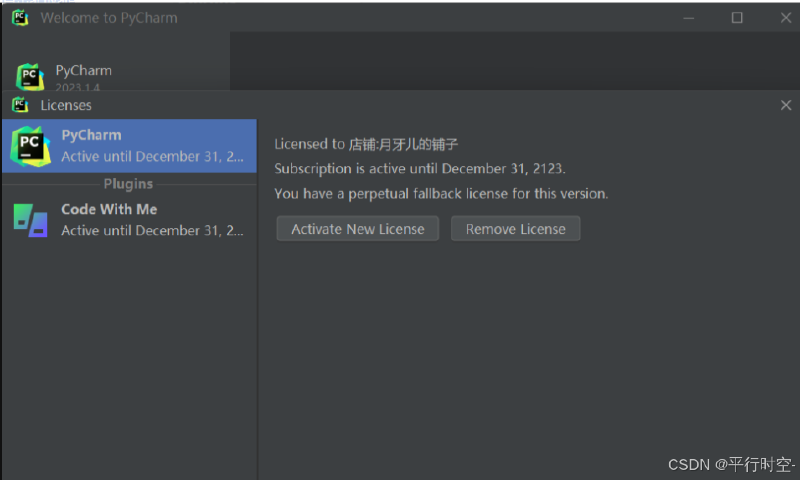The image size is (800, 480).
Task: Select the Code With Me plugin entry
Action: pos(130,220)
